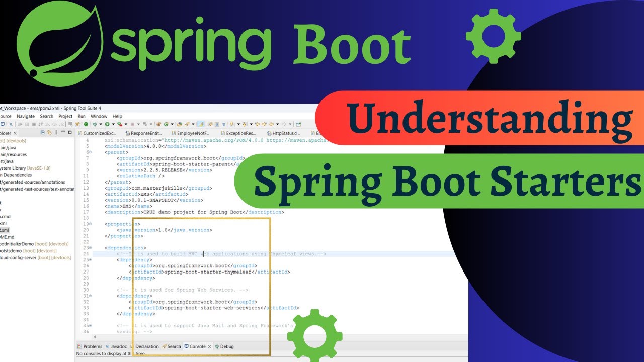Open the Debug tab in bottom panel
Screen dimensions: 644x362
point(224,346)
